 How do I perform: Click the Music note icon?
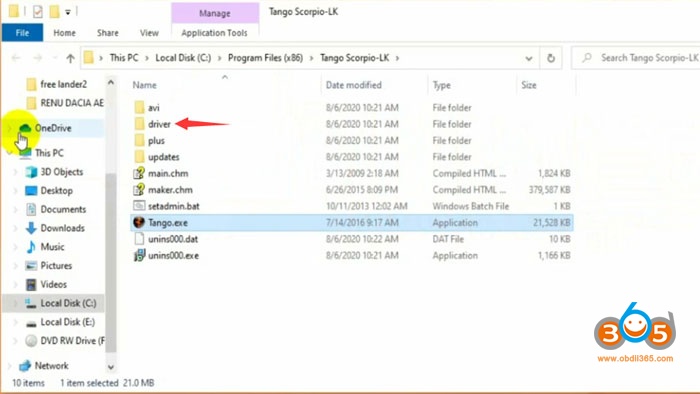tap(31, 247)
